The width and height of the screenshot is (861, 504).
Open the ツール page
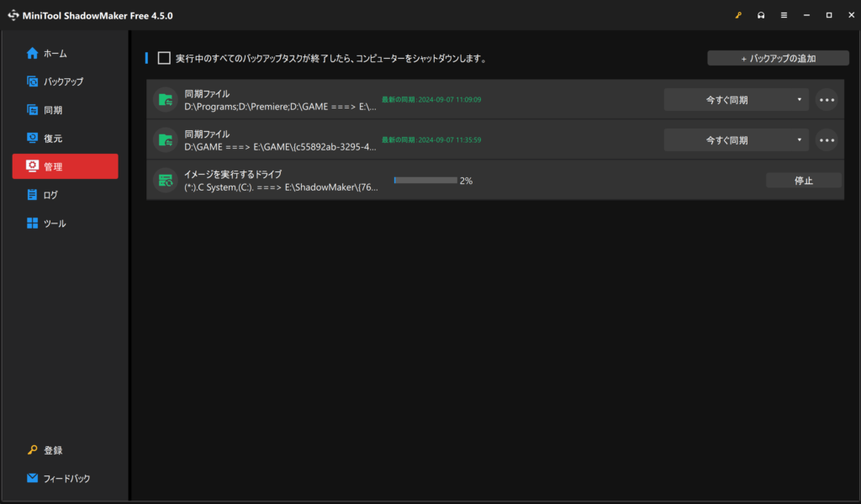(x=66, y=223)
